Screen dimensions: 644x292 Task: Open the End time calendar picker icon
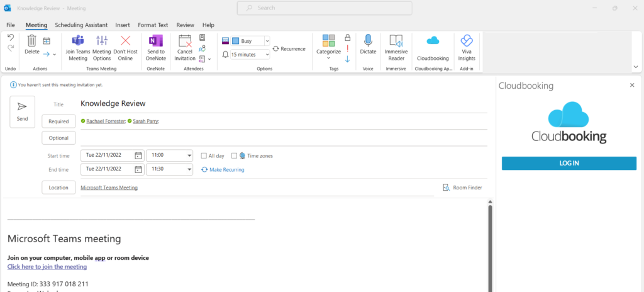click(x=138, y=169)
